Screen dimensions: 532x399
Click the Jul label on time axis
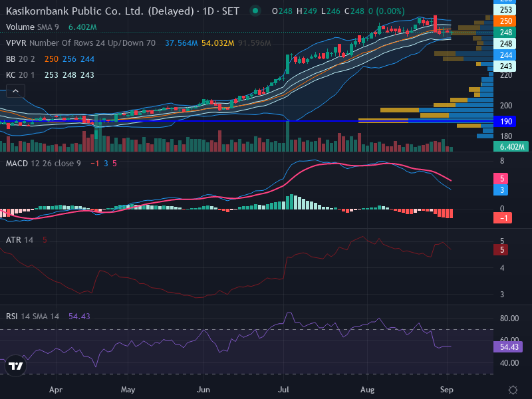283,390
